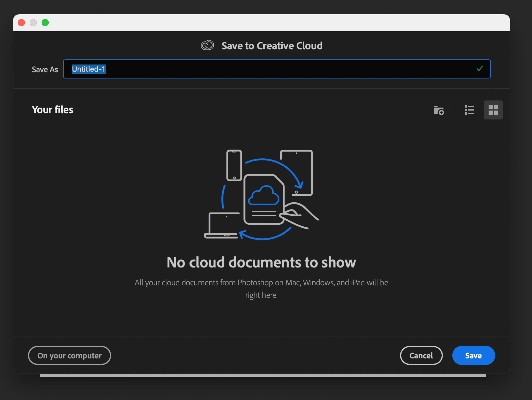Click the new folder icon
Screen dimensions: 532x400
439,110
